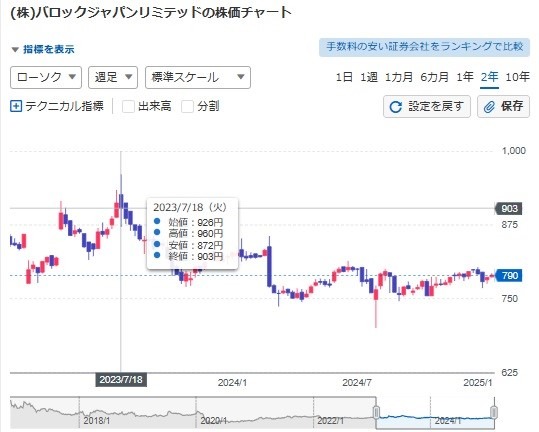The width and height of the screenshot is (539, 432).
Task: Select the 1週 time range
Action: click(369, 77)
